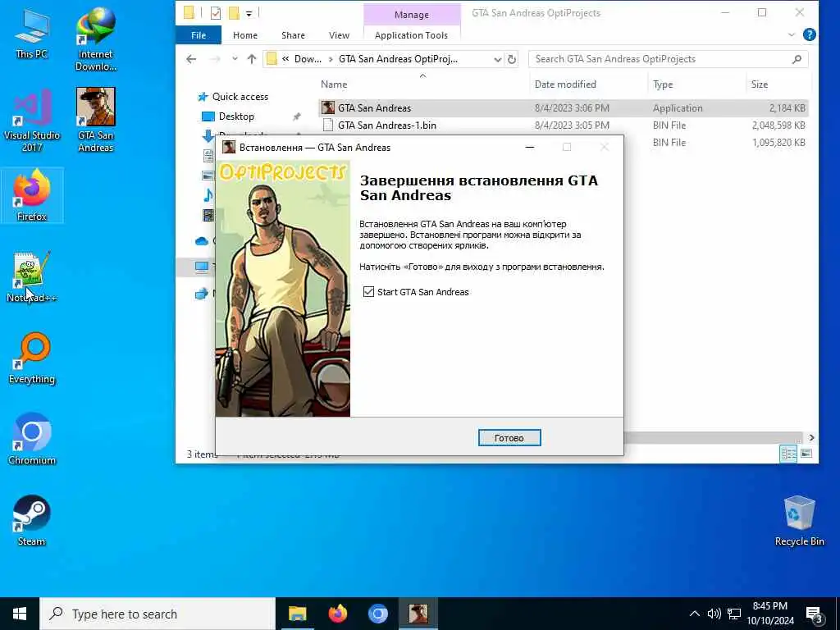Click the Manage contextual tab
This screenshot has width=840, height=630.
(412, 15)
